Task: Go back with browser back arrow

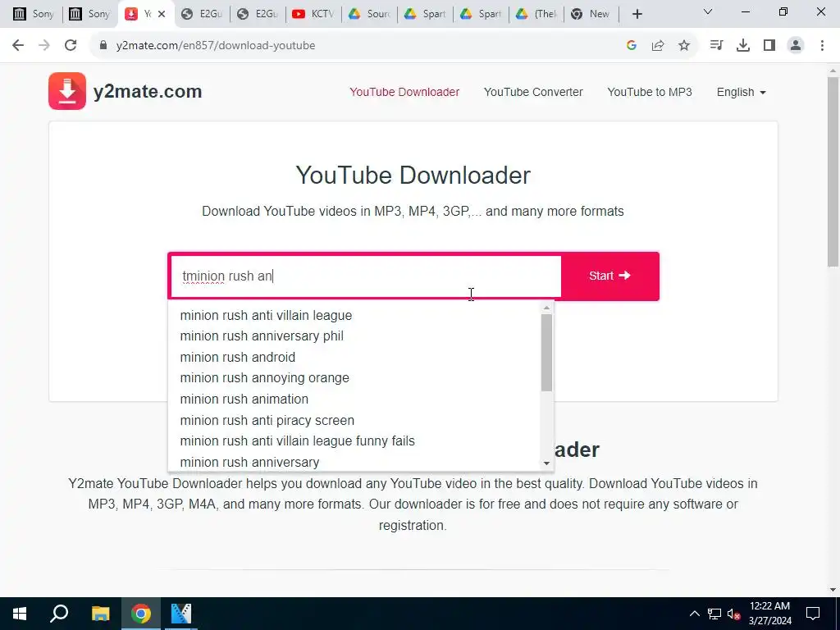Action: [x=18, y=46]
